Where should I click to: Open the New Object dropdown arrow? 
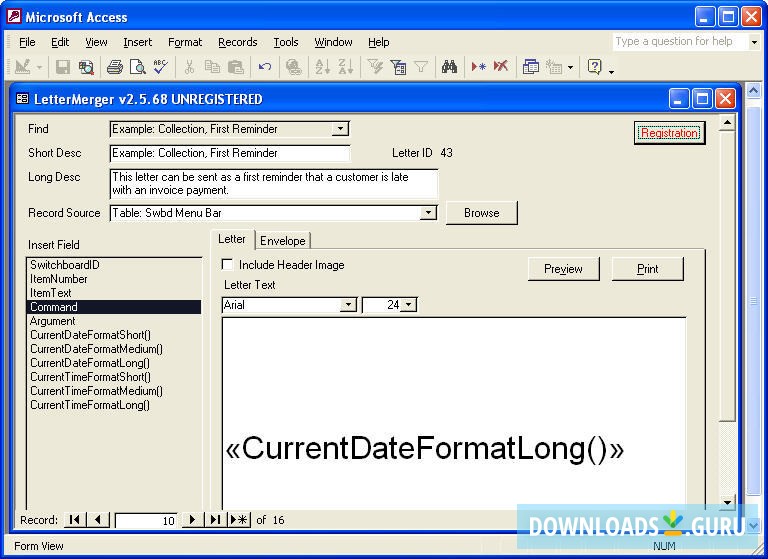click(570, 67)
